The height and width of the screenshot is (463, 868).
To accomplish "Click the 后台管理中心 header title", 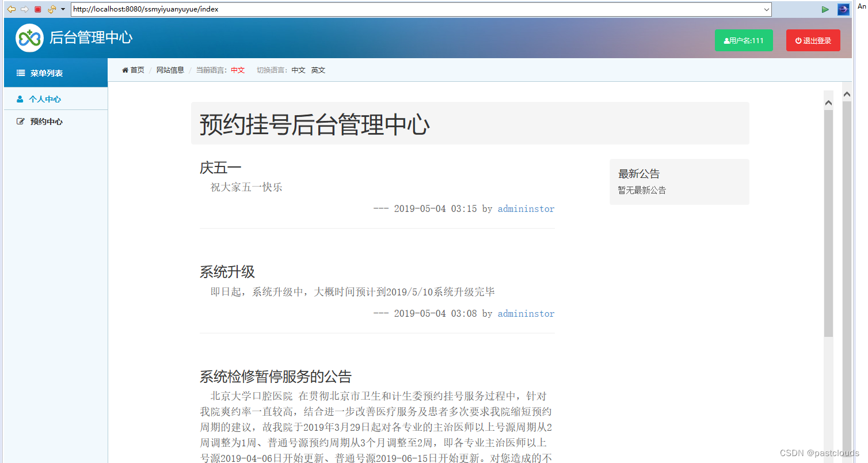I will coord(91,38).
